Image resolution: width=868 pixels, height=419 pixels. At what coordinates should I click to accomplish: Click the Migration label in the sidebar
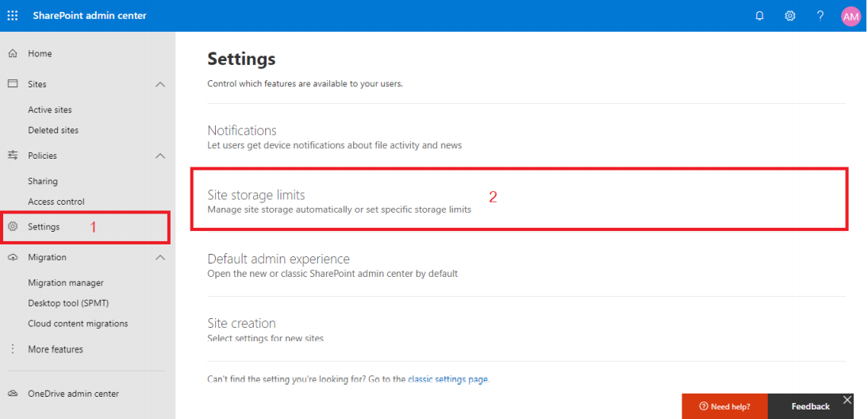coord(47,257)
